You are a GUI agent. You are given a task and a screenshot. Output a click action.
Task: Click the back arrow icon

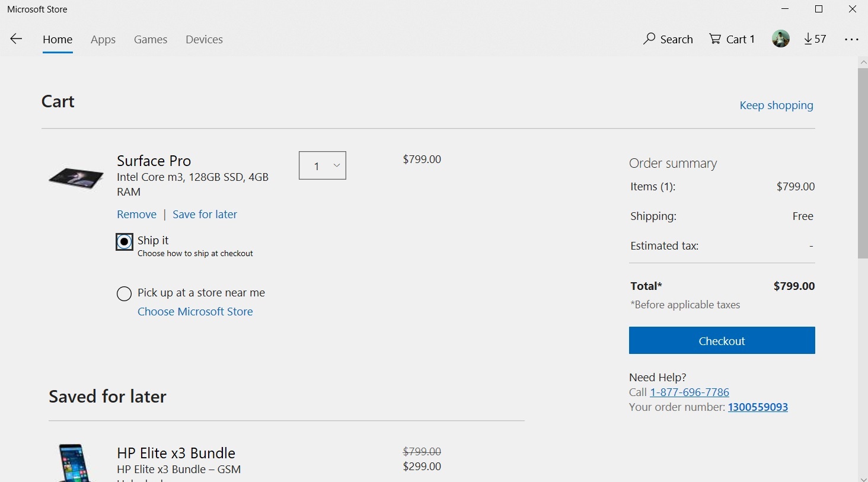click(x=16, y=39)
